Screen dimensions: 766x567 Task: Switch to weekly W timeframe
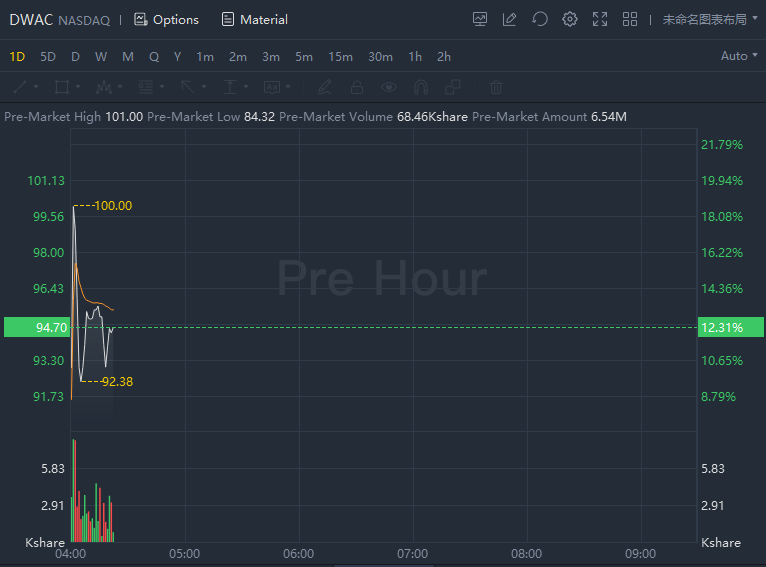click(x=101, y=57)
